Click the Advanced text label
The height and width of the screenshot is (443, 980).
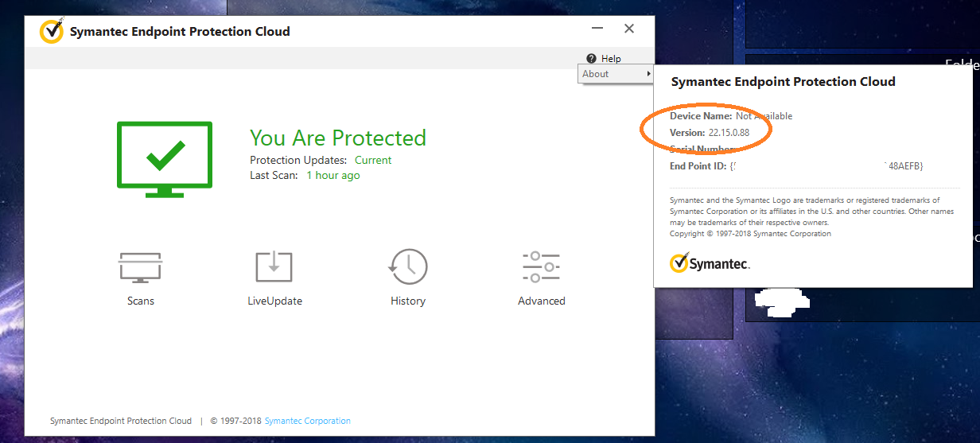pyautogui.click(x=541, y=301)
